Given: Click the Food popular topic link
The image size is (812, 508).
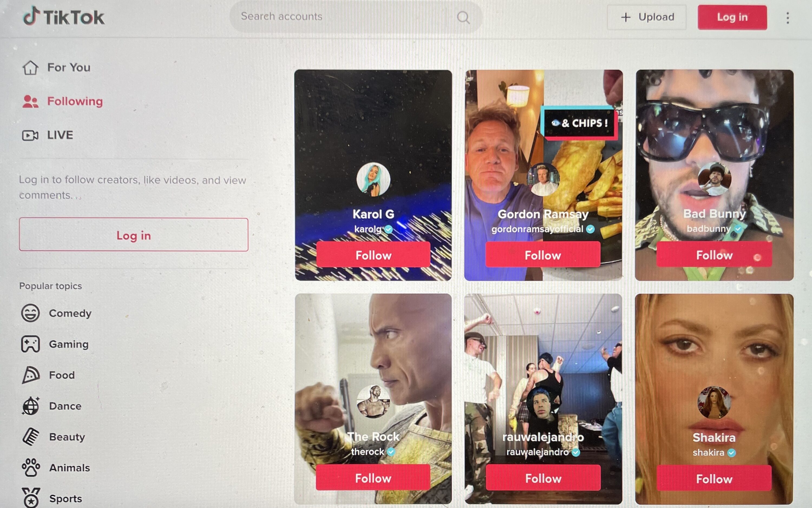Looking at the screenshot, I should tap(61, 375).
